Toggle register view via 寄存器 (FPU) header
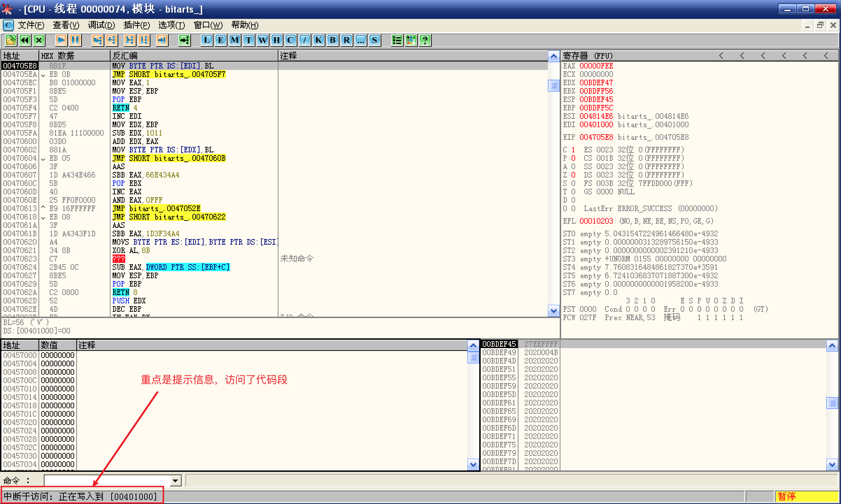This screenshot has height=504, width=841. [588, 56]
